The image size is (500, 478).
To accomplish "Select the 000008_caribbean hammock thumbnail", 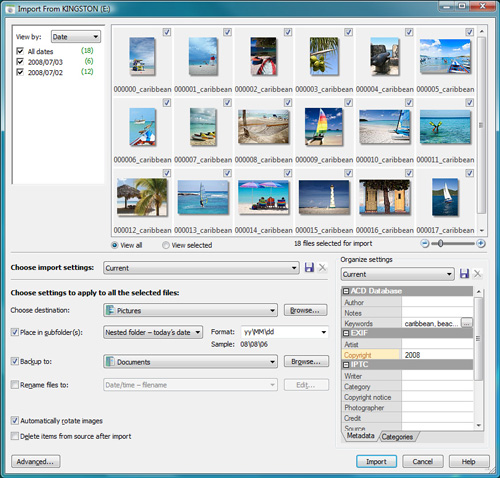I will [x=263, y=126].
